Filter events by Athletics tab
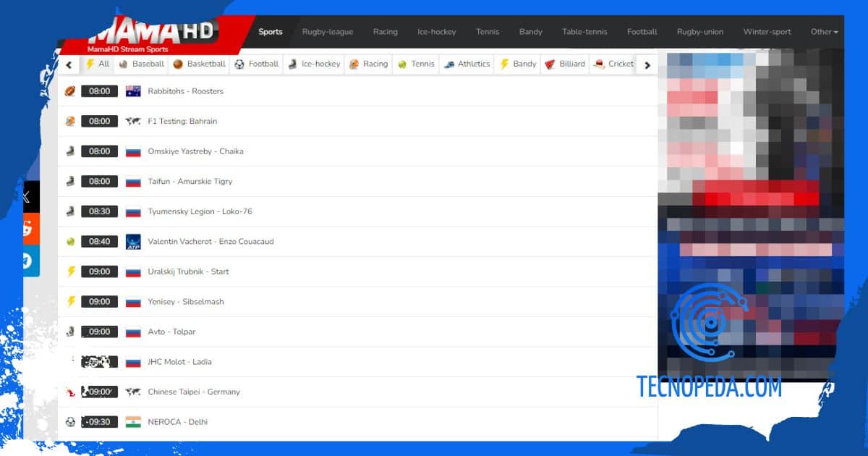This screenshot has height=456, width=868. pos(467,64)
